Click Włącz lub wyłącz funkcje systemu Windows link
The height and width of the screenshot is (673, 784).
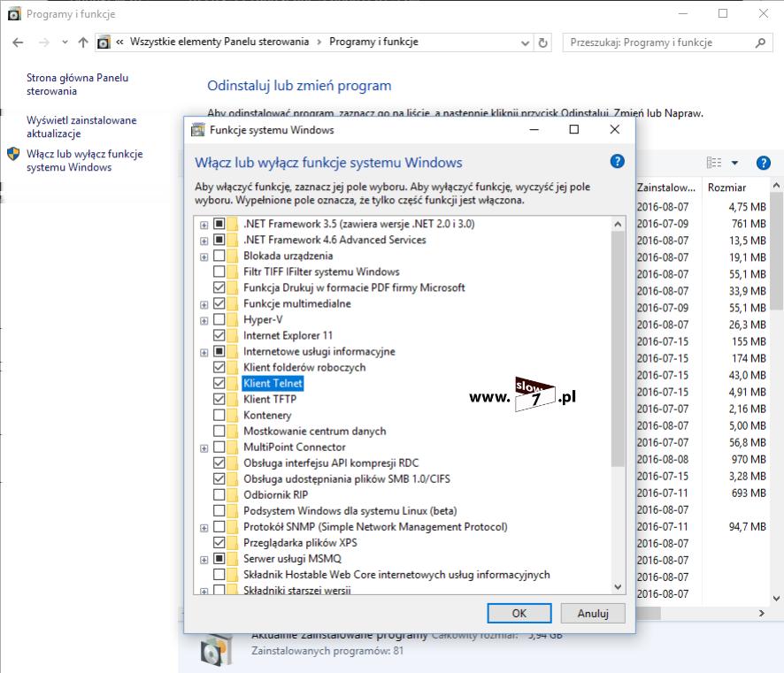pyautogui.click(x=84, y=160)
